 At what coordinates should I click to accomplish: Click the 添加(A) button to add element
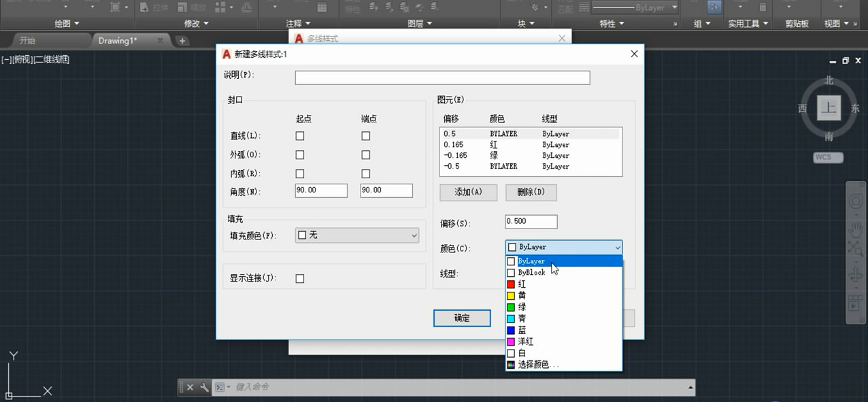pos(467,192)
